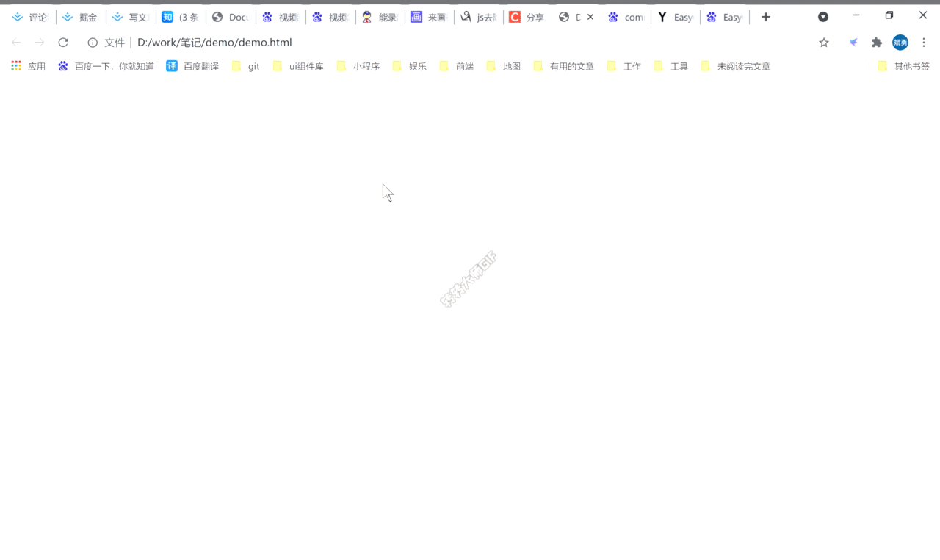Open a new tab with the plus button
This screenshot has height=560, width=940.
766,17
